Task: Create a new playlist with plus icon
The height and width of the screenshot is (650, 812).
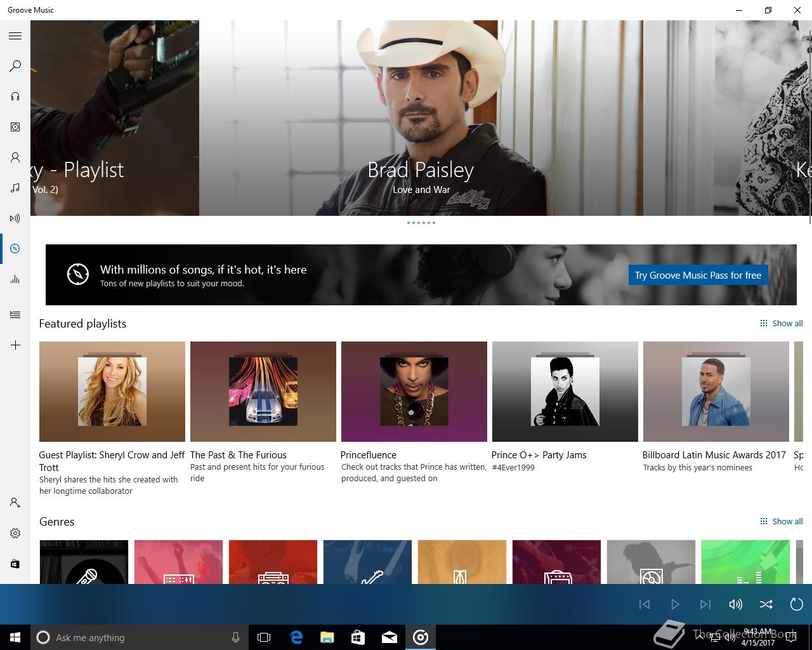Action: click(x=15, y=345)
